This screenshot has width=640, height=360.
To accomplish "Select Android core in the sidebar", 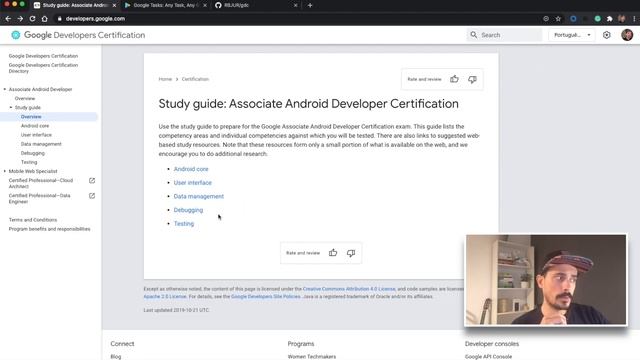I will pos(35,126).
